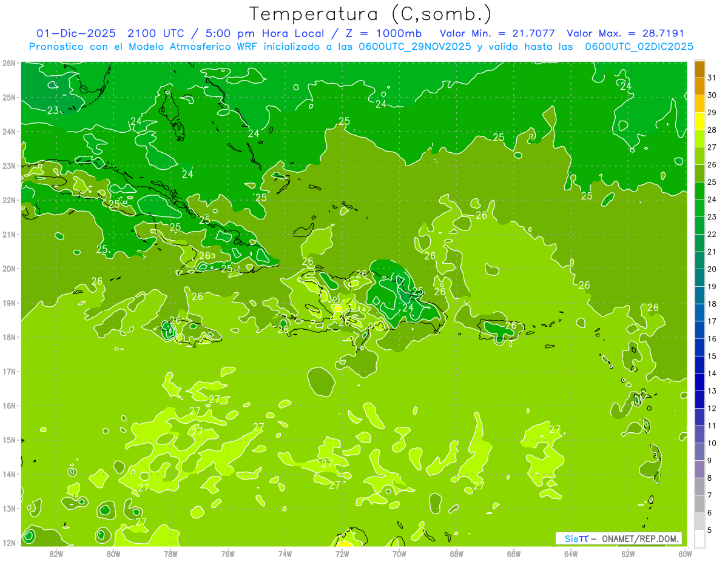Pick the teal swatch between legend 19 and 20
728x562 pixels.
(699, 278)
